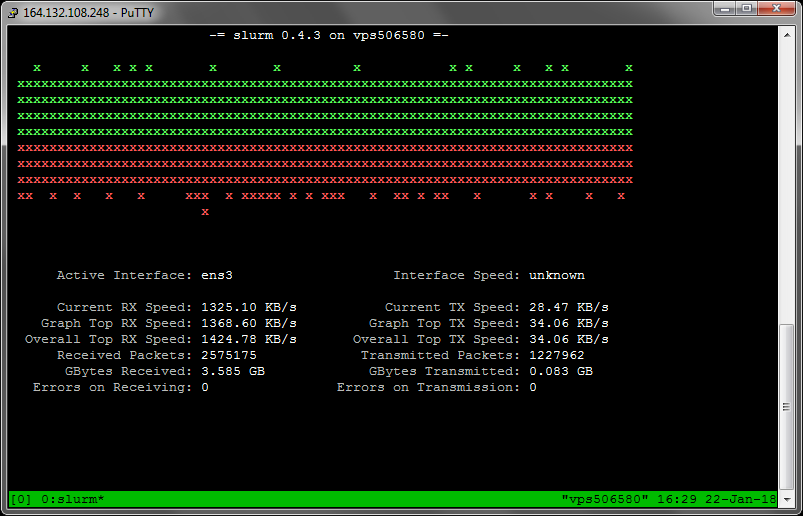Click Overall Top RX Speed 1424.78 KB/s

point(249,339)
